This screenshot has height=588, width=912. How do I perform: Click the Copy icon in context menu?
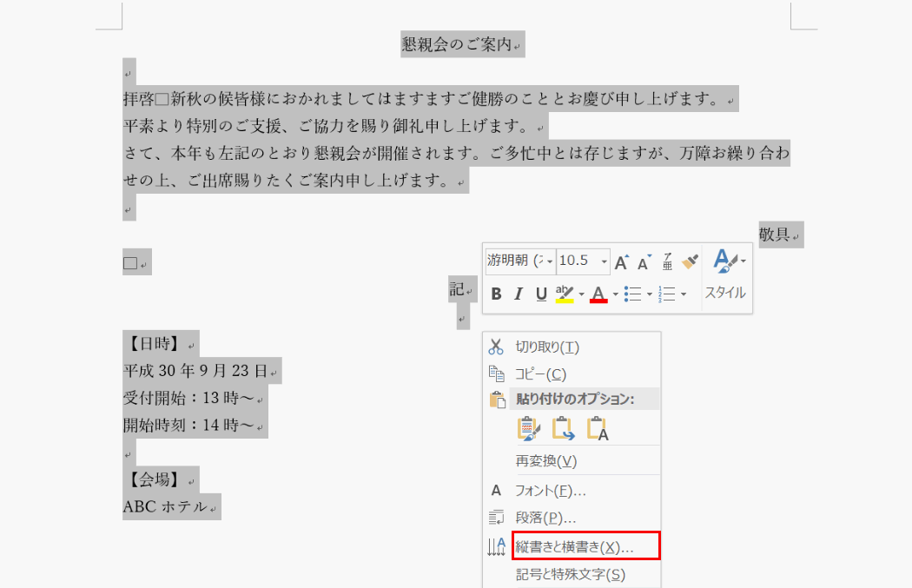[494, 373]
